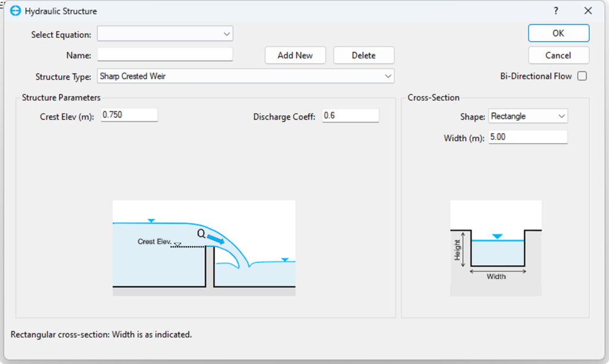This screenshot has width=609, height=364.
Task: Click the sharp crested weir diagram
Action: click(204, 248)
